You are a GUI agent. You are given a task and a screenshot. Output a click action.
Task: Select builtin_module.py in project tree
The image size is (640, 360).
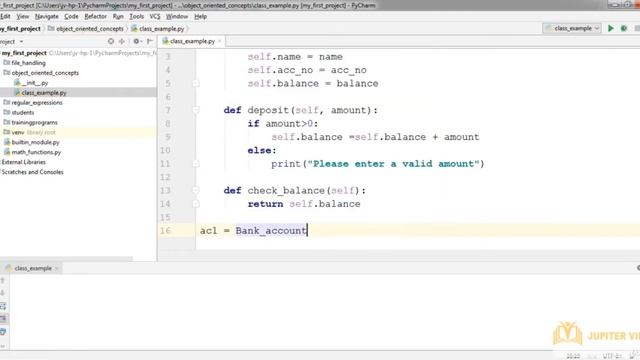click(x=35, y=142)
